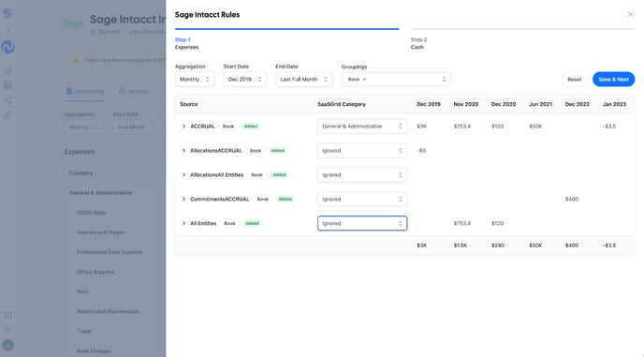Click the SaaSGrid logo at sidebar top

coord(7,13)
